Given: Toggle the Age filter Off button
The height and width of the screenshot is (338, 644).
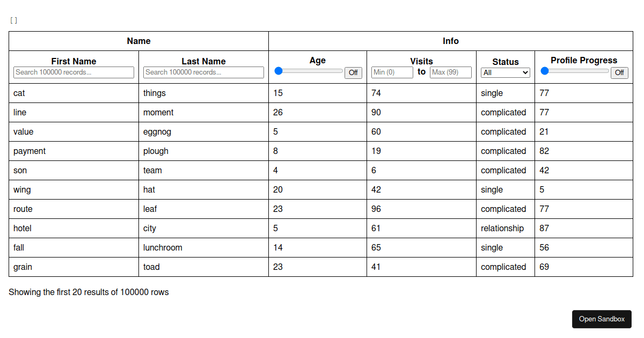Looking at the screenshot, I should click(x=353, y=73).
